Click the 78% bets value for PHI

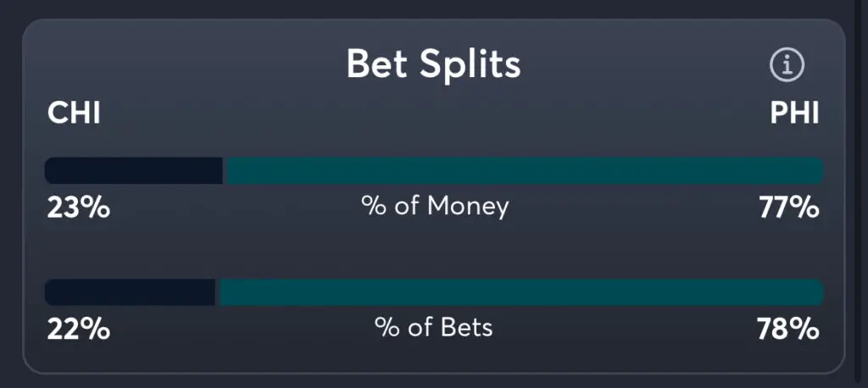point(789,329)
